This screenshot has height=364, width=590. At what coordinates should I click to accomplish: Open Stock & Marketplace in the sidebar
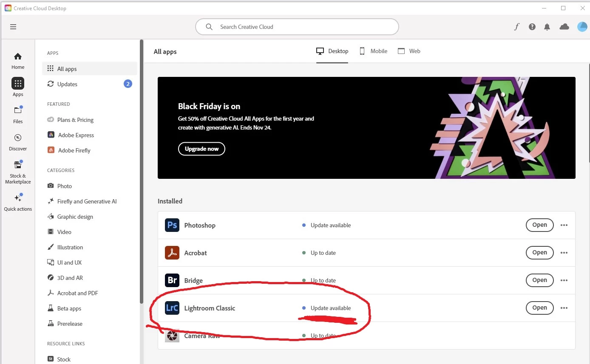pyautogui.click(x=18, y=172)
